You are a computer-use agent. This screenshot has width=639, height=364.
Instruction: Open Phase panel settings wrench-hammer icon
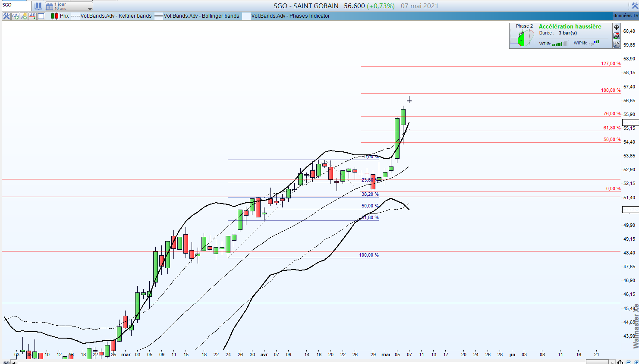pos(617,44)
